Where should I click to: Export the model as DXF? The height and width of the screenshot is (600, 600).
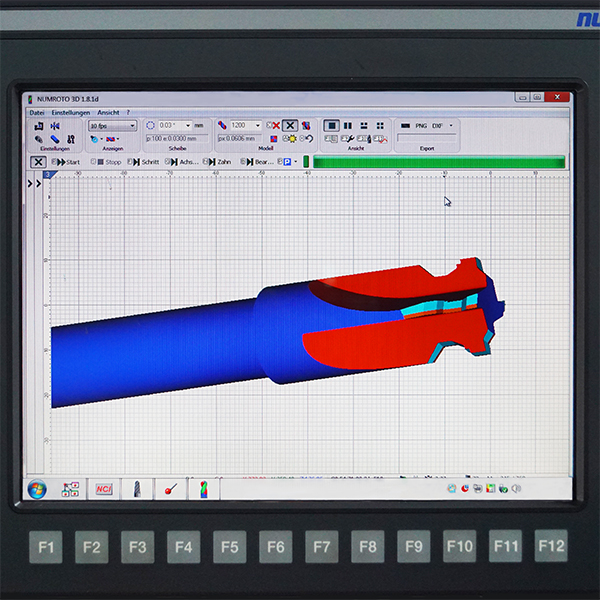pos(437,126)
